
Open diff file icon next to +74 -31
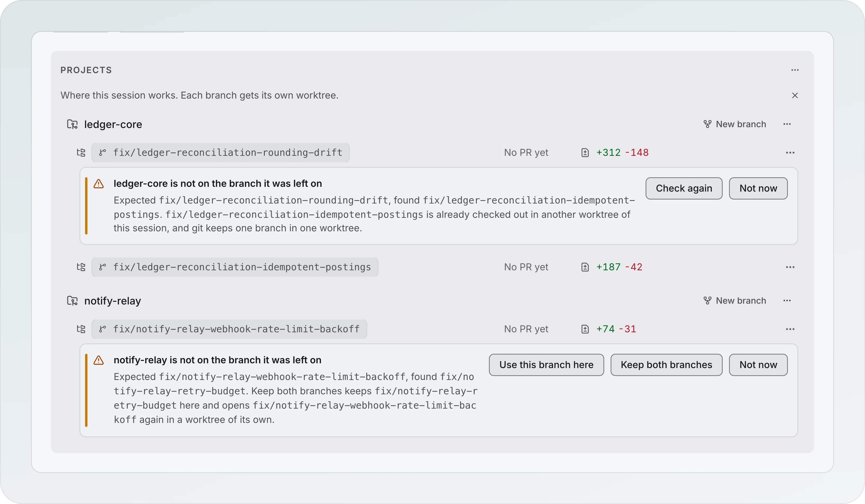coord(585,329)
